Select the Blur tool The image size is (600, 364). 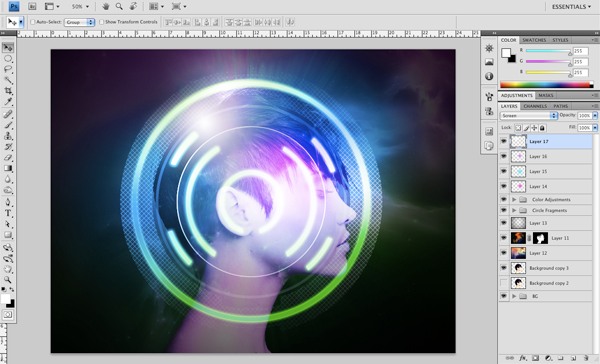[x=8, y=179]
